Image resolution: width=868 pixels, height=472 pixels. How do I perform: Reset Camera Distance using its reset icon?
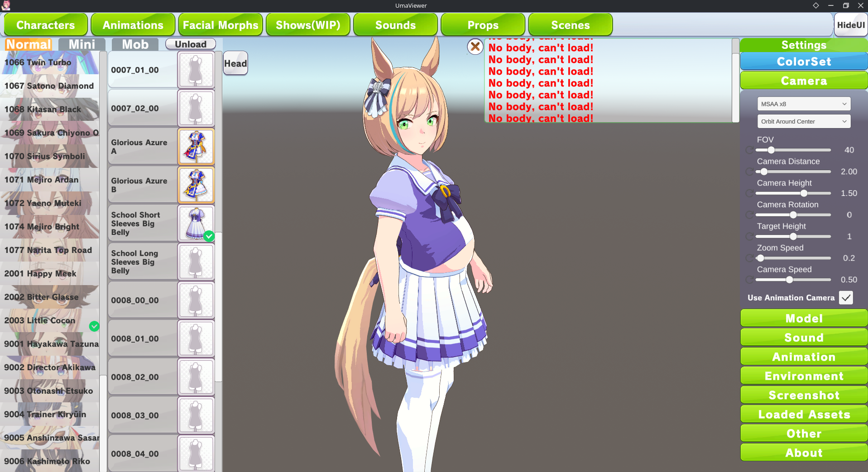[749, 172]
